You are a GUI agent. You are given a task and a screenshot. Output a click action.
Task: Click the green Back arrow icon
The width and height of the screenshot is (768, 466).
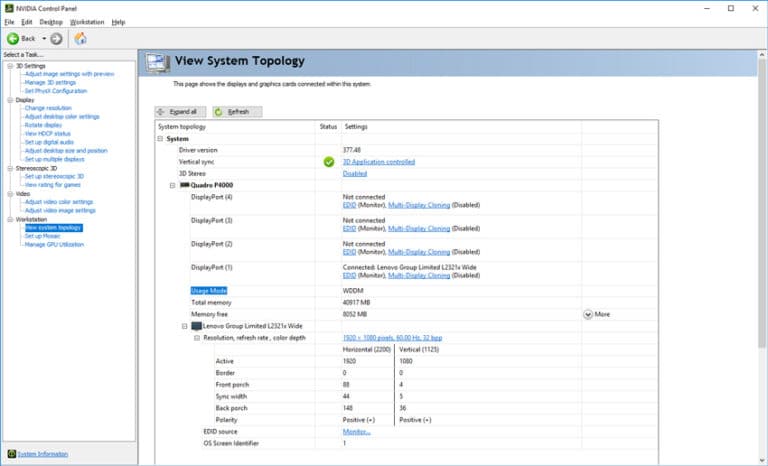pyautogui.click(x=13, y=39)
